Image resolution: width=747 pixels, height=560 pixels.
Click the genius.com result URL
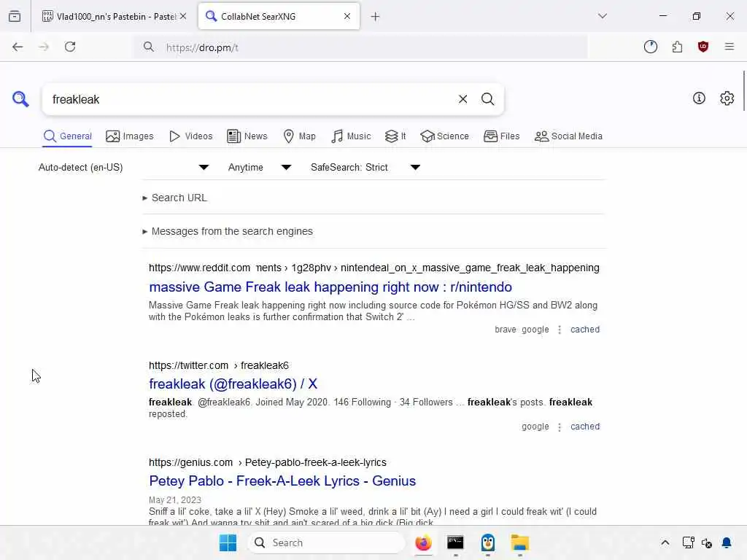point(267,462)
